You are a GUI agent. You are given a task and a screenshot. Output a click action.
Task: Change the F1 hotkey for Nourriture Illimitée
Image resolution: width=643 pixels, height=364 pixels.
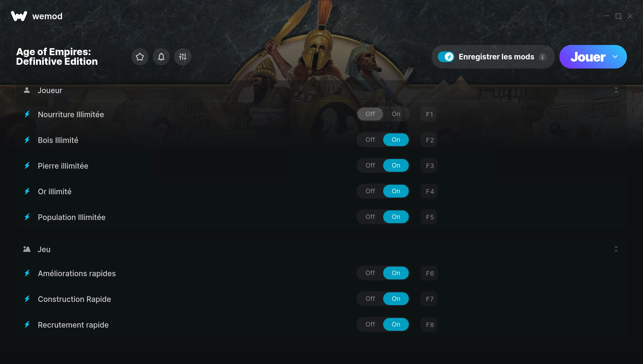pyautogui.click(x=429, y=114)
